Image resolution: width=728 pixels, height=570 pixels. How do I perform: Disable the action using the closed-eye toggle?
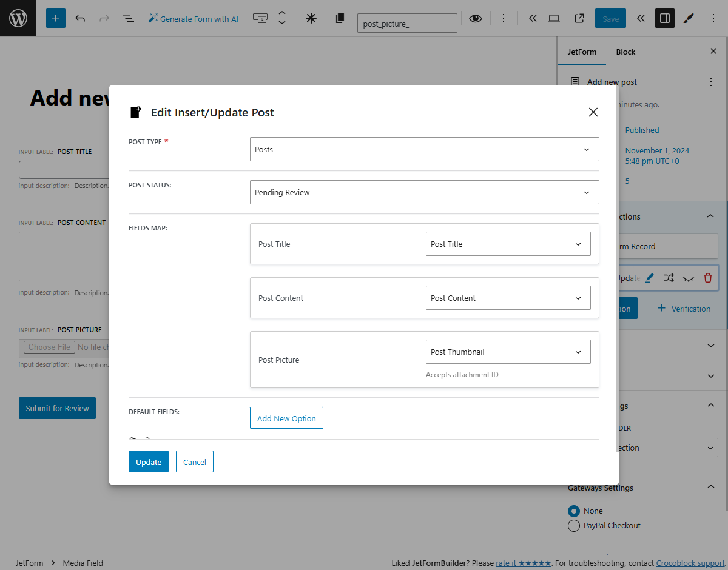[x=689, y=278]
